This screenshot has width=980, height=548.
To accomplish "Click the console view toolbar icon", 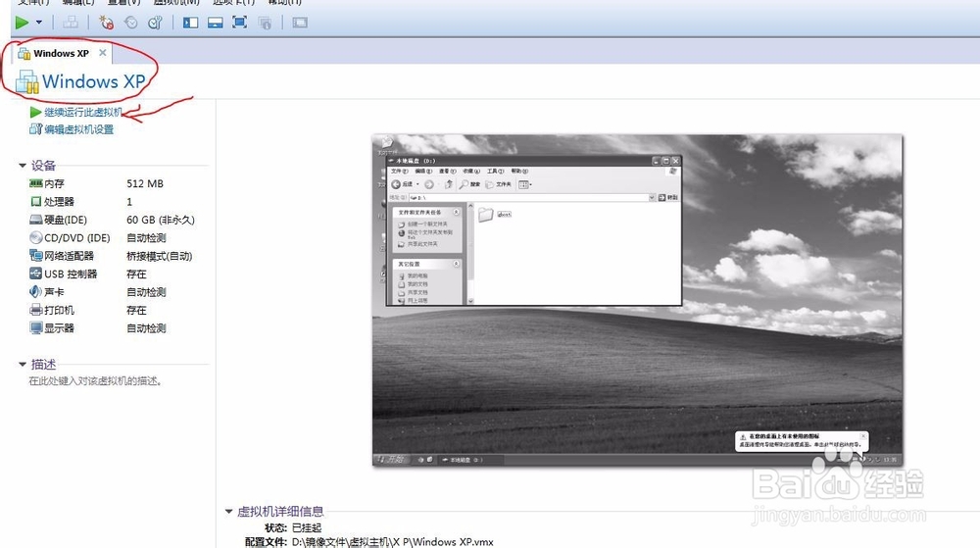I will [x=300, y=23].
